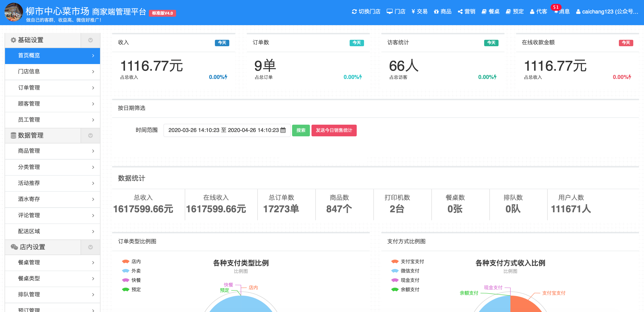Click the market logo thumbnail
644x312 pixels.
tap(14, 12)
